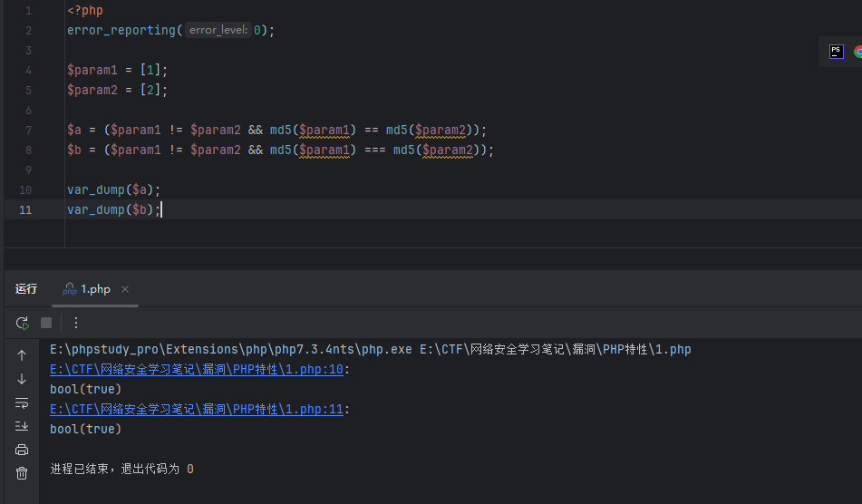Click the Rerun icon in Run toolbar
Image resolution: width=862 pixels, height=504 pixels.
(23, 323)
